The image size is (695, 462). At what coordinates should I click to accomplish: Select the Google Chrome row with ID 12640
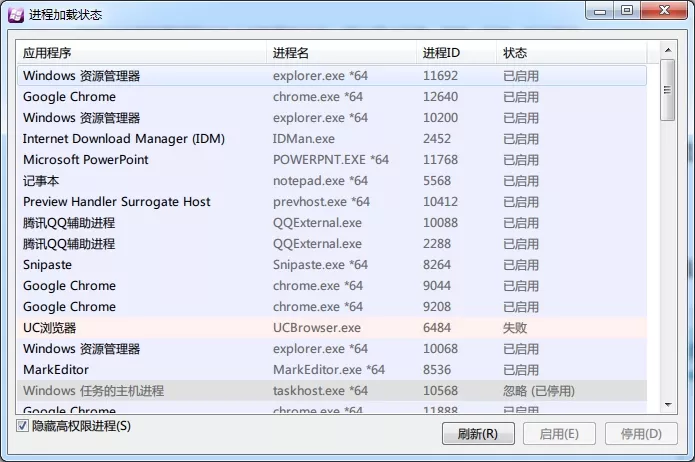click(x=332, y=97)
